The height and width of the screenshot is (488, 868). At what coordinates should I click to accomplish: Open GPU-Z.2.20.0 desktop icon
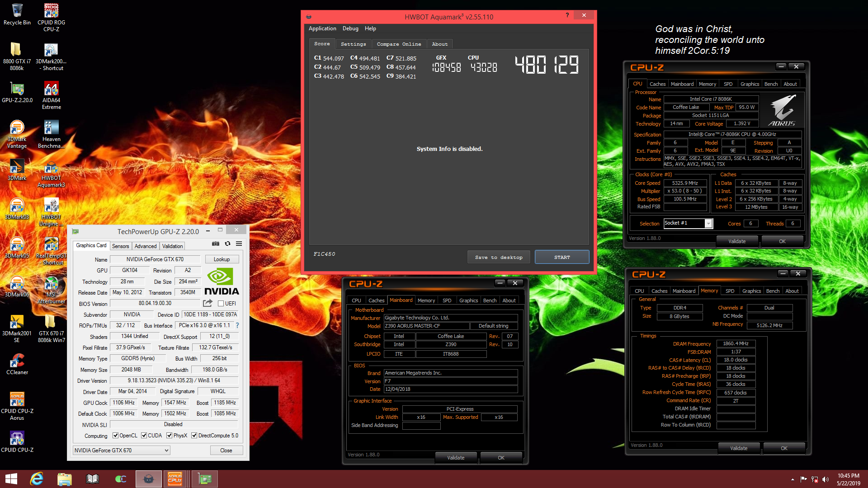pyautogui.click(x=17, y=92)
